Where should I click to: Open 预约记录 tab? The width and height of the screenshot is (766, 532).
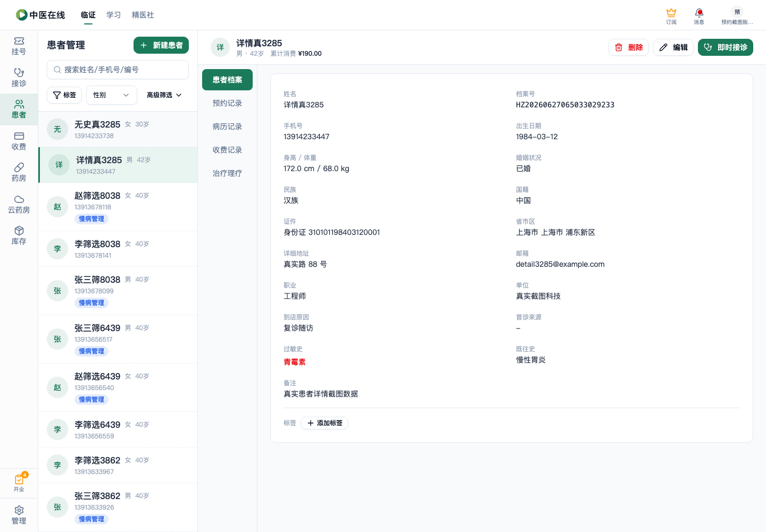click(227, 103)
